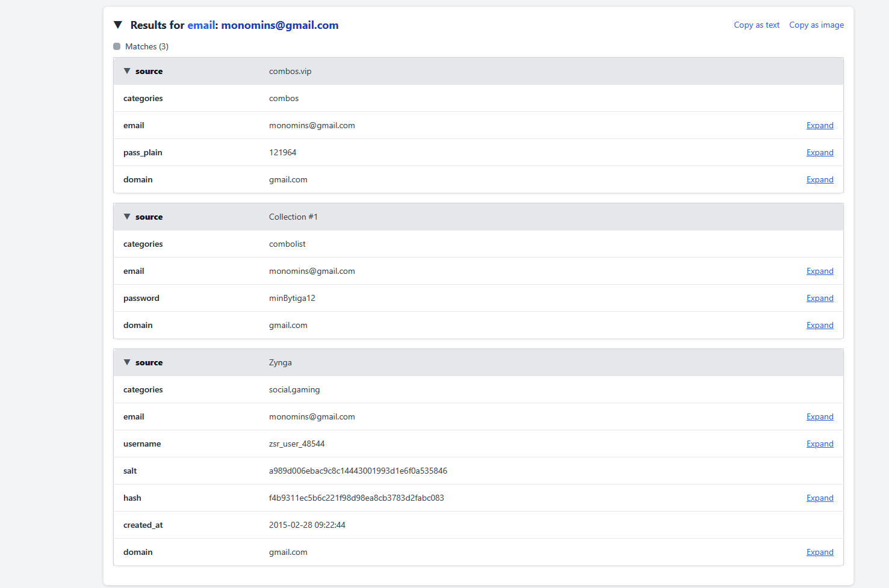Click the Copy as text link
The width and height of the screenshot is (889, 588).
tap(757, 25)
